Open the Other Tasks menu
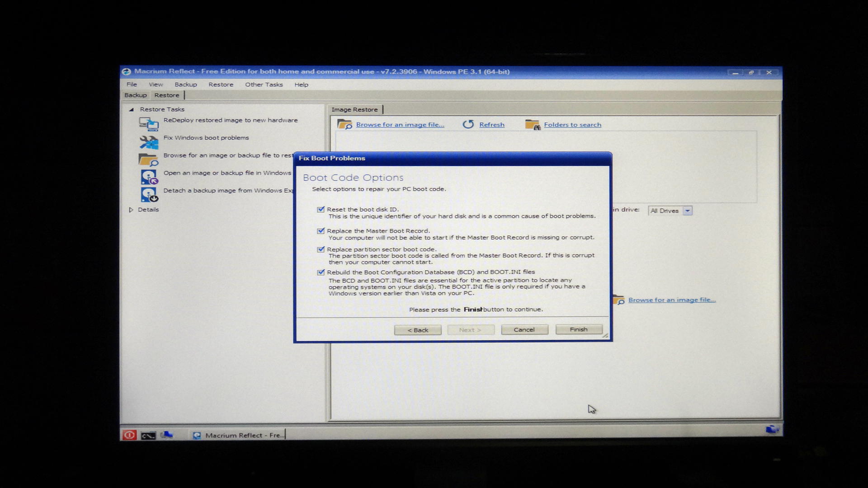 264,84
